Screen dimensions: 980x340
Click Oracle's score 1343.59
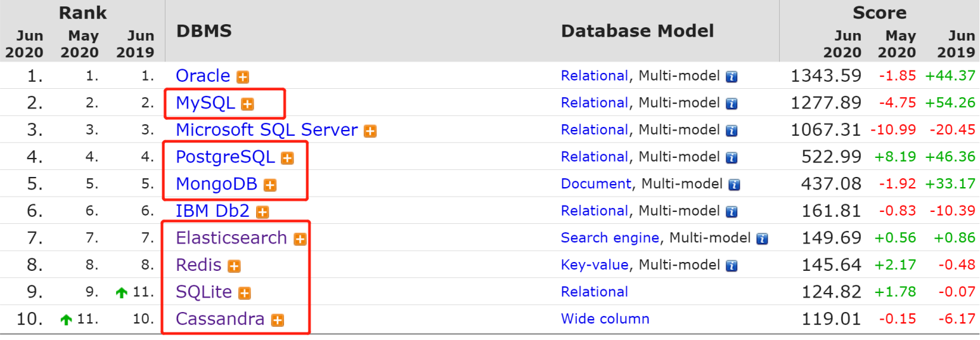pos(826,76)
